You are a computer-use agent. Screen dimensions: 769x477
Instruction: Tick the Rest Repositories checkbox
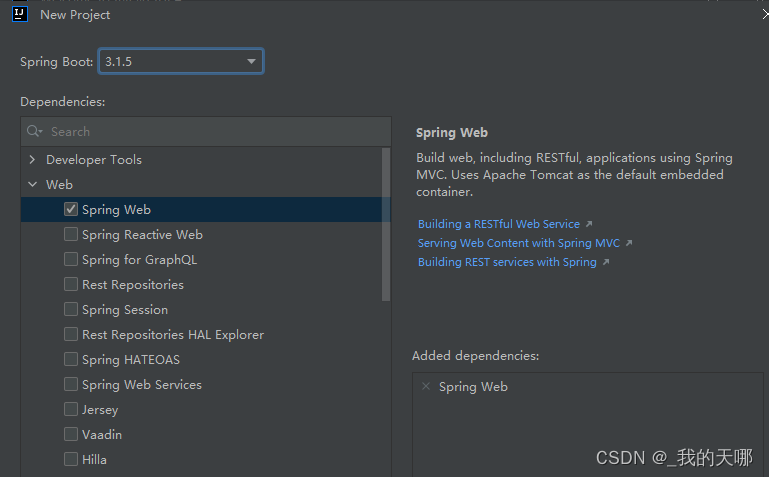tap(71, 284)
